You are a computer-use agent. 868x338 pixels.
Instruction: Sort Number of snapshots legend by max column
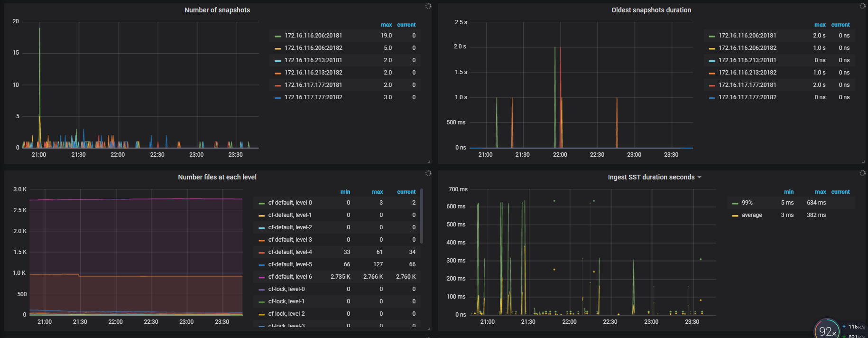click(x=386, y=25)
